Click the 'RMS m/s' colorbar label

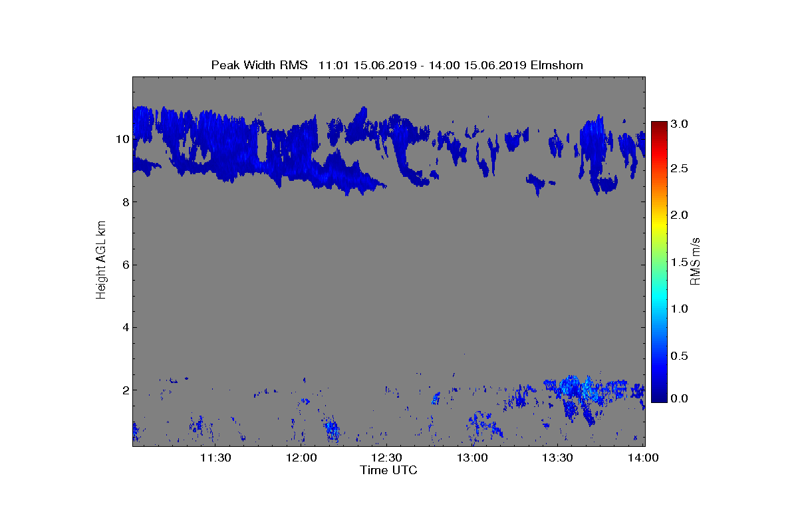(696, 261)
